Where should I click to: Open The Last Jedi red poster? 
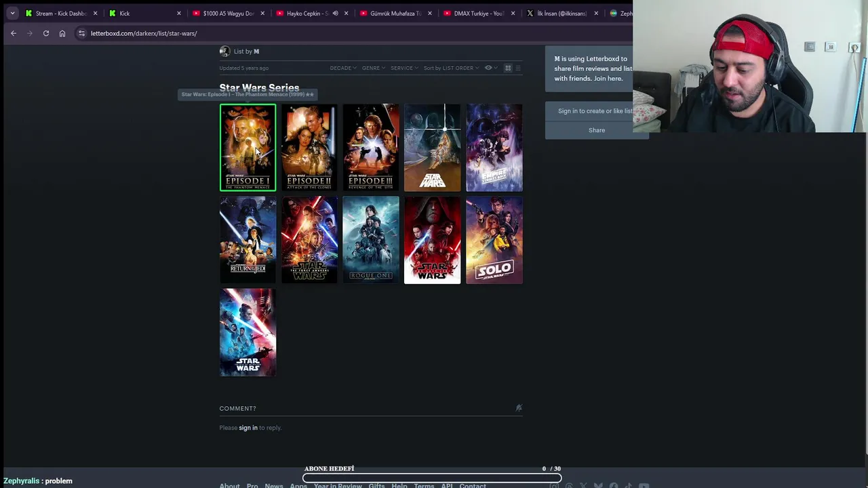[x=433, y=240]
